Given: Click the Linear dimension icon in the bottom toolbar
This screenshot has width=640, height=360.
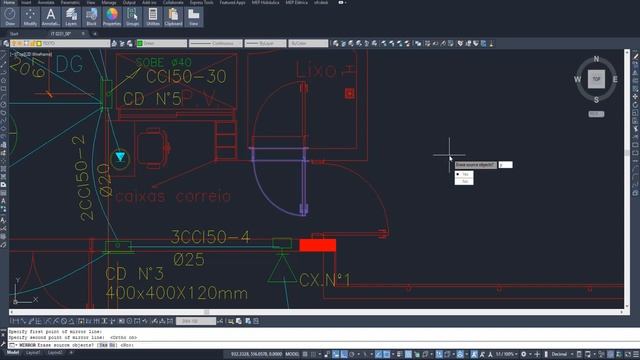Looking at the screenshot, I should [x=14, y=321].
